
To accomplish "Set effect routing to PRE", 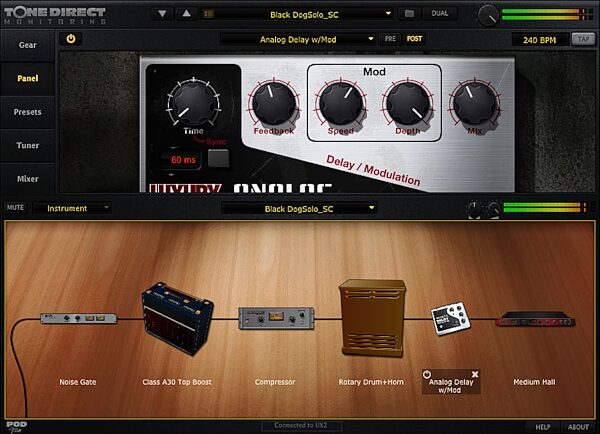I will [x=390, y=39].
